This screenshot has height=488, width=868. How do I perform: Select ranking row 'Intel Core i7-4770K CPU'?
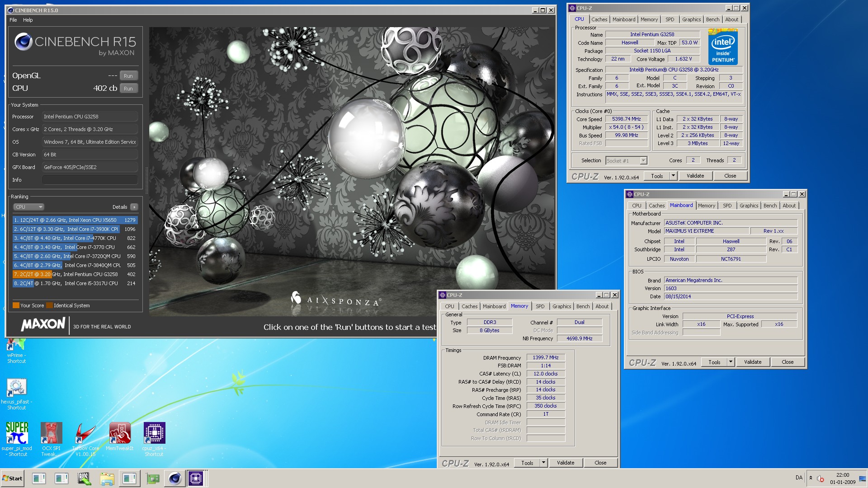75,238
